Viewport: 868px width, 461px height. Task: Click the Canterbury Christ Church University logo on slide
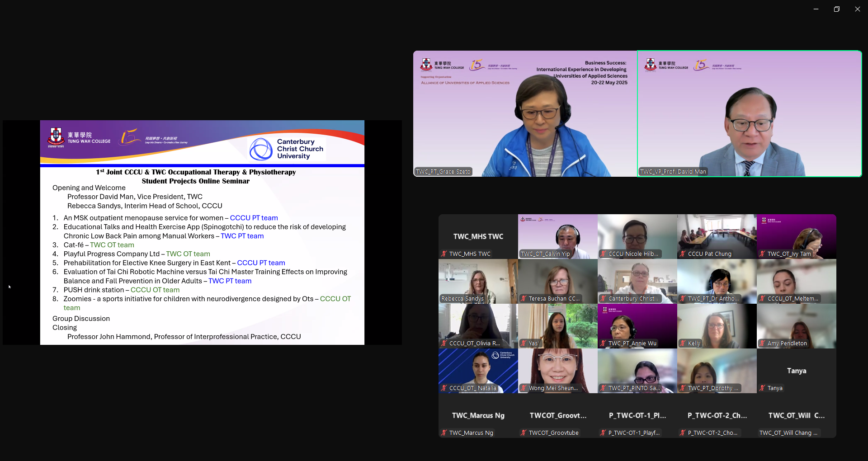pos(287,149)
